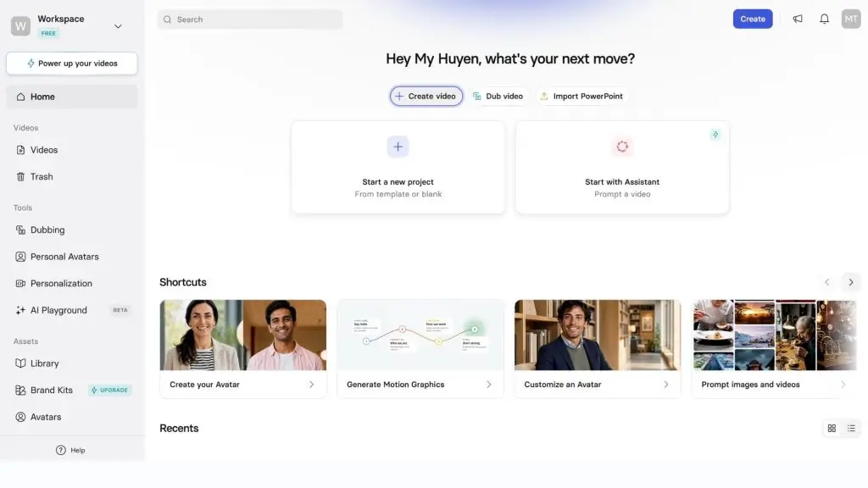Focus the Search field
The width and height of the screenshot is (868, 488).
pos(250,19)
